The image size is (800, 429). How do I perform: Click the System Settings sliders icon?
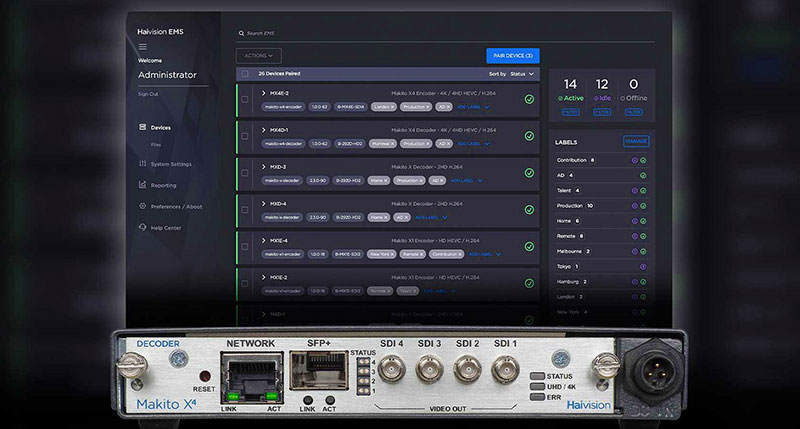tap(142, 164)
